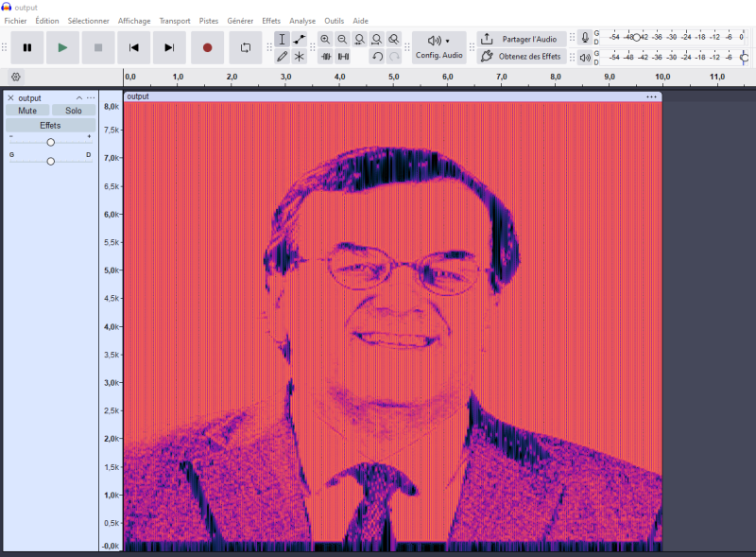Collapse the output track panel

click(79, 97)
